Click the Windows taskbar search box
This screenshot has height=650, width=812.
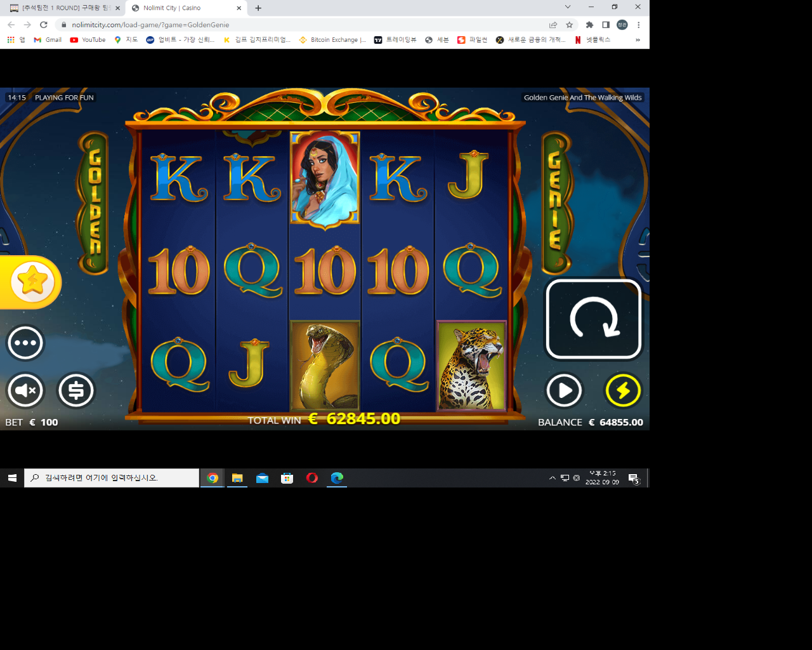tap(112, 478)
